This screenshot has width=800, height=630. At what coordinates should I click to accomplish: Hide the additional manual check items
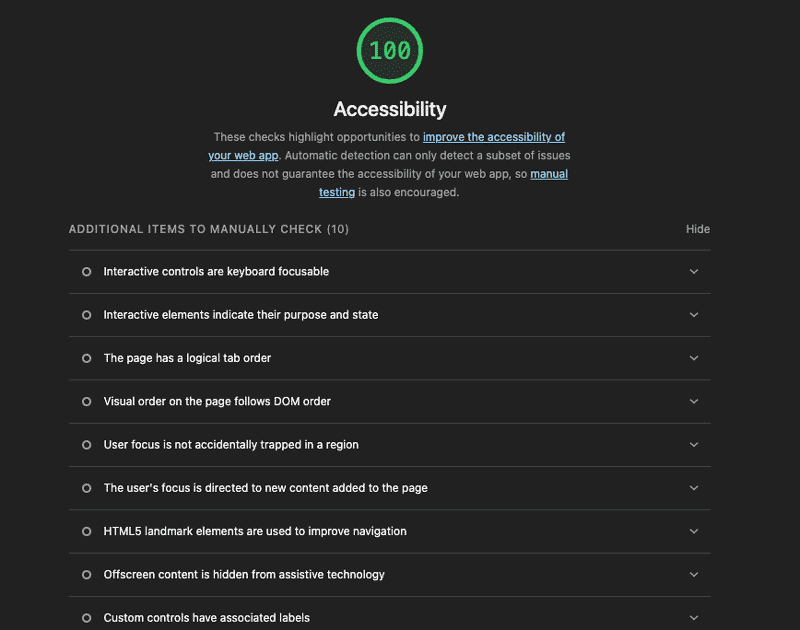697,229
